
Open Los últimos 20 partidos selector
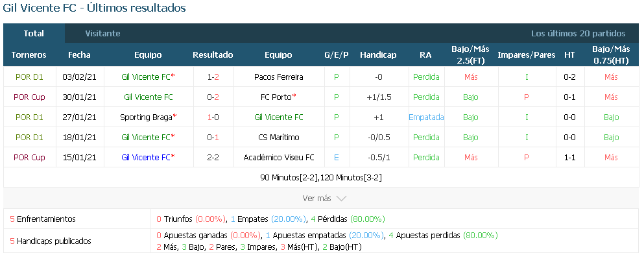point(578,34)
